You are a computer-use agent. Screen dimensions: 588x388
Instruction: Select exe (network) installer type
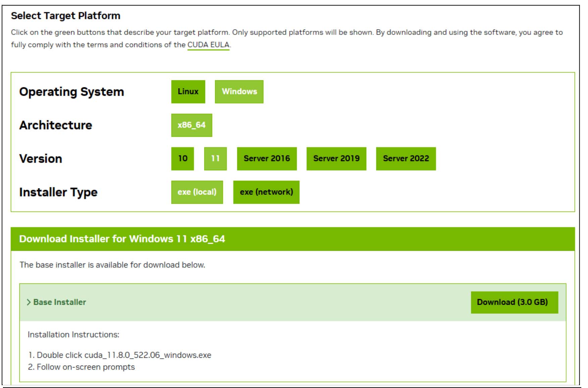point(266,192)
